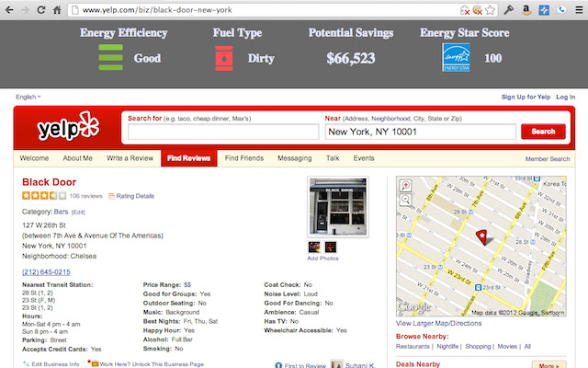Open the wrench tool extension icon
The image size is (588, 368).
pos(508,10)
